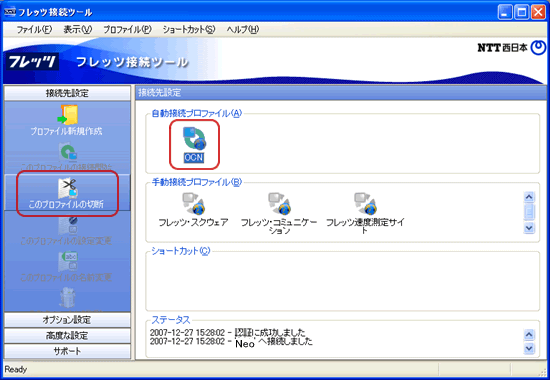Select the OCN auto-connect profile icon
Image resolution: width=550 pixels, height=380 pixels.
pyautogui.click(x=194, y=139)
